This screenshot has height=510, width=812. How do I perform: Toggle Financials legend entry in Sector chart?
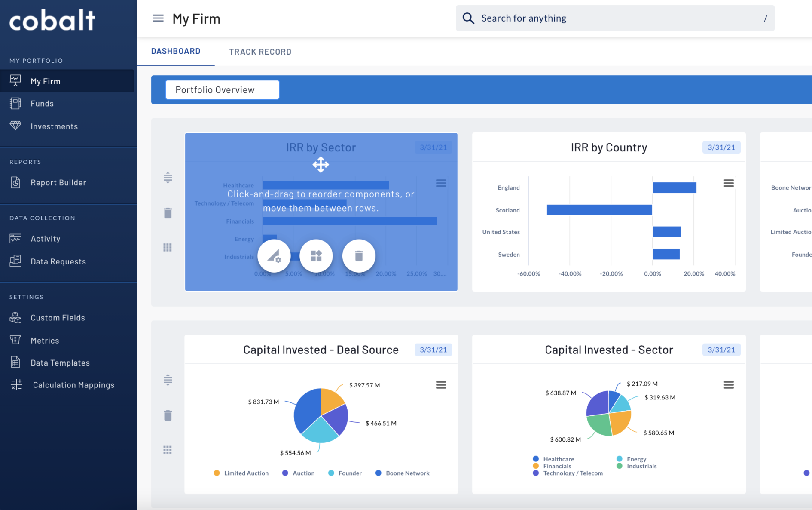(x=552, y=466)
